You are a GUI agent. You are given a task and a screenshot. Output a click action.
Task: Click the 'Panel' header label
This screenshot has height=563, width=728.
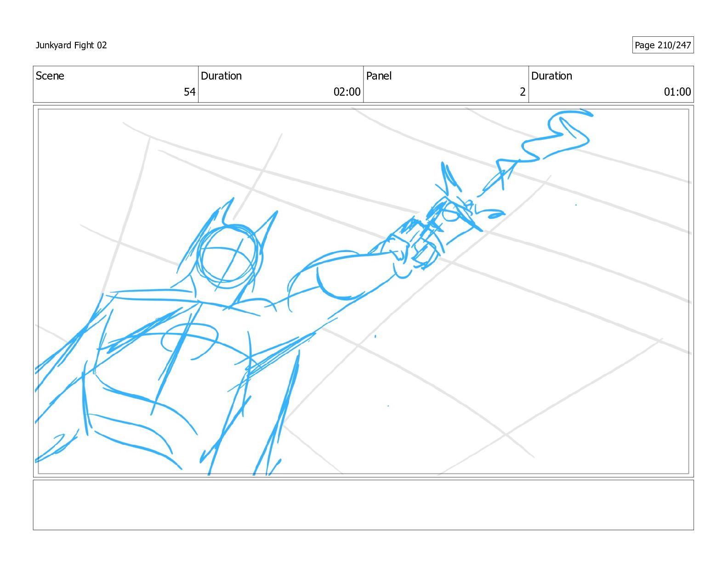click(x=379, y=76)
